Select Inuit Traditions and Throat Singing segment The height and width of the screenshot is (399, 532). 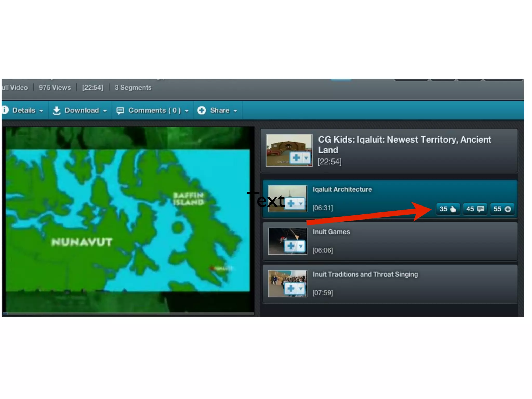pyautogui.click(x=365, y=274)
